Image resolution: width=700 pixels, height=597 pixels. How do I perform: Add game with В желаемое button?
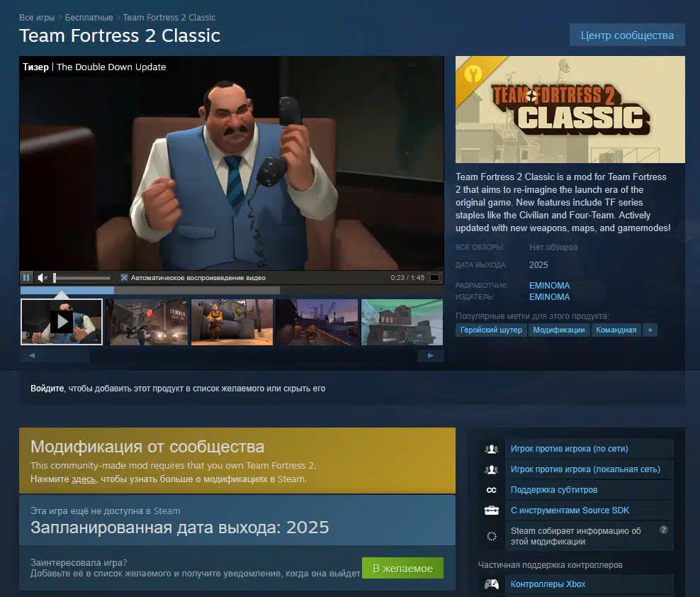click(x=402, y=568)
